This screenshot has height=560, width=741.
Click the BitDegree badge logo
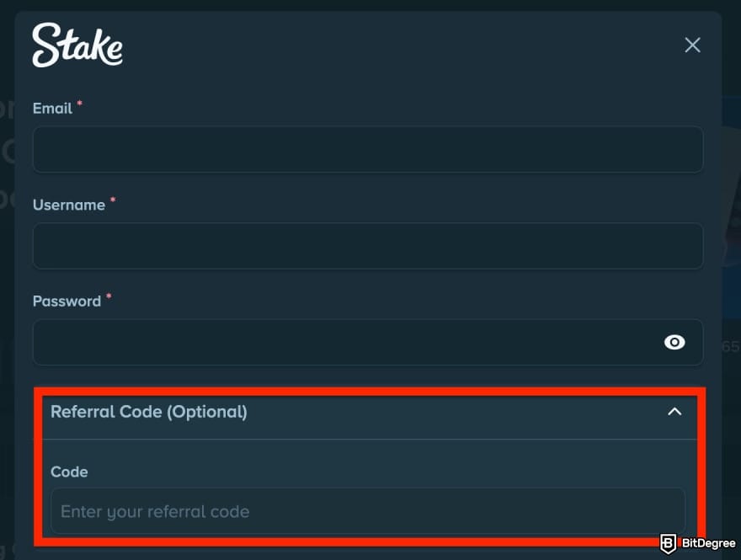click(x=669, y=544)
